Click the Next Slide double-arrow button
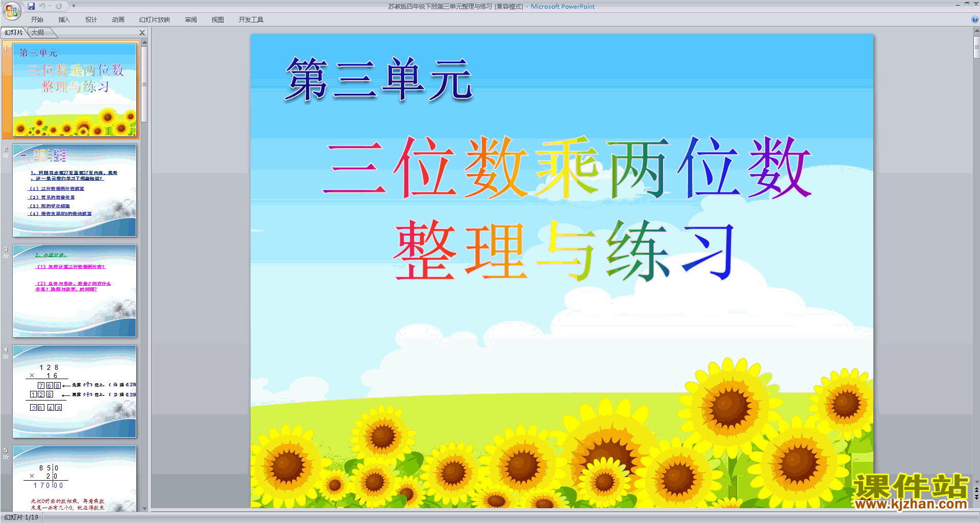Screen dimensions: 980x523 click(976, 497)
